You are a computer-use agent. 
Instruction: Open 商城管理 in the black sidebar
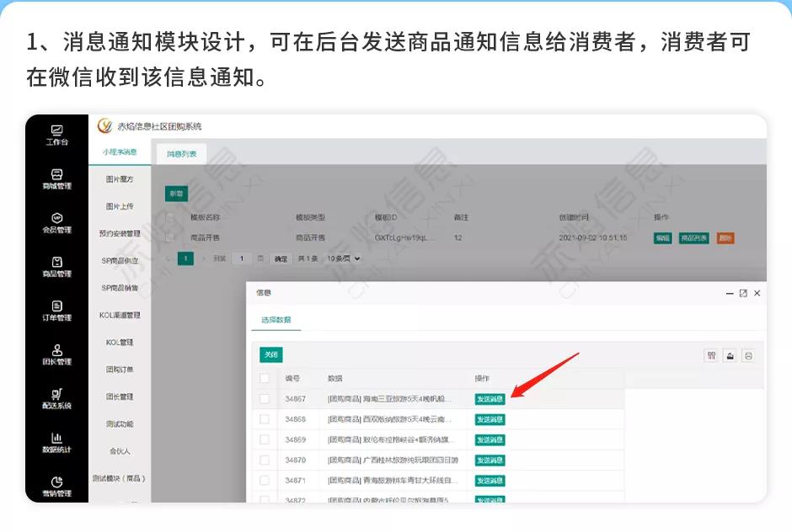coord(56,178)
